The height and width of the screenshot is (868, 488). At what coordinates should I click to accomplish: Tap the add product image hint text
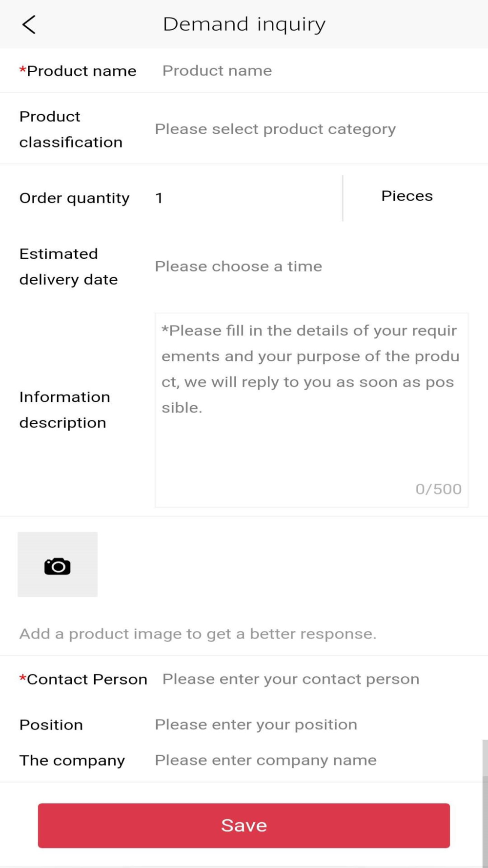pyautogui.click(x=198, y=634)
